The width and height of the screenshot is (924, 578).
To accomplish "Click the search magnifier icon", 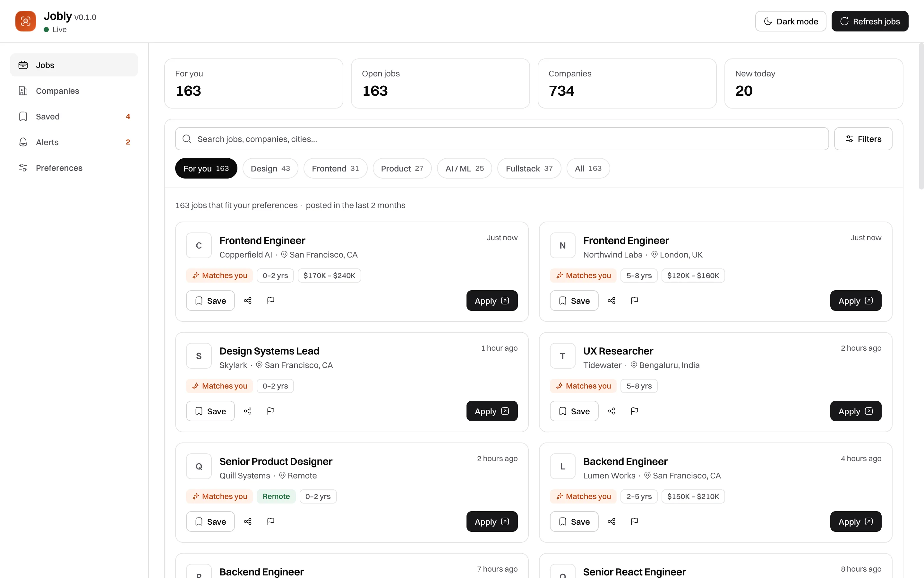I will [187, 139].
